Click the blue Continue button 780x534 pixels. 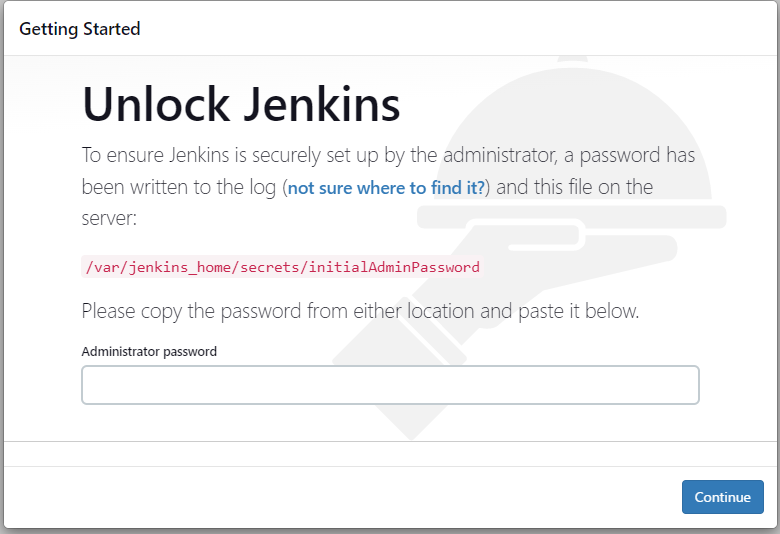(x=722, y=497)
